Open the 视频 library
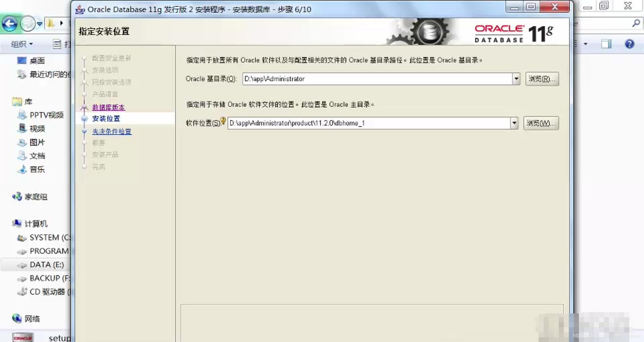Viewport: 644px width, 342px height. tap(37, 129)
